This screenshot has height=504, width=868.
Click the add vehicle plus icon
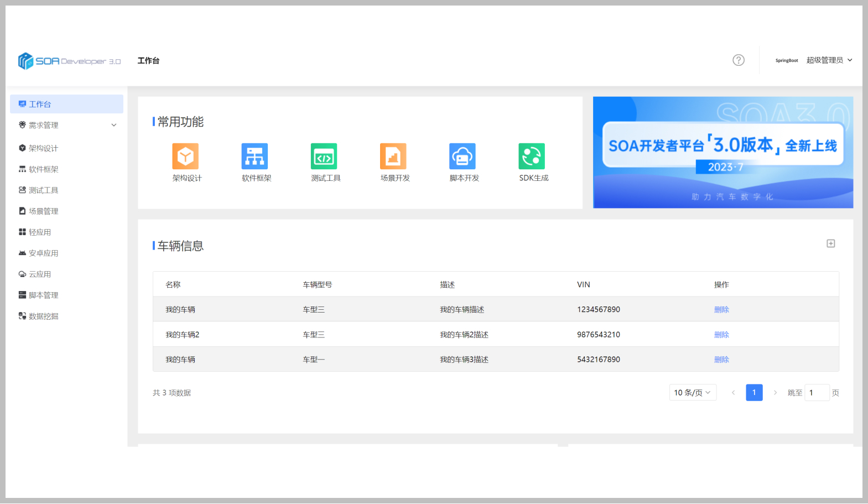click(x=830, y=243)
